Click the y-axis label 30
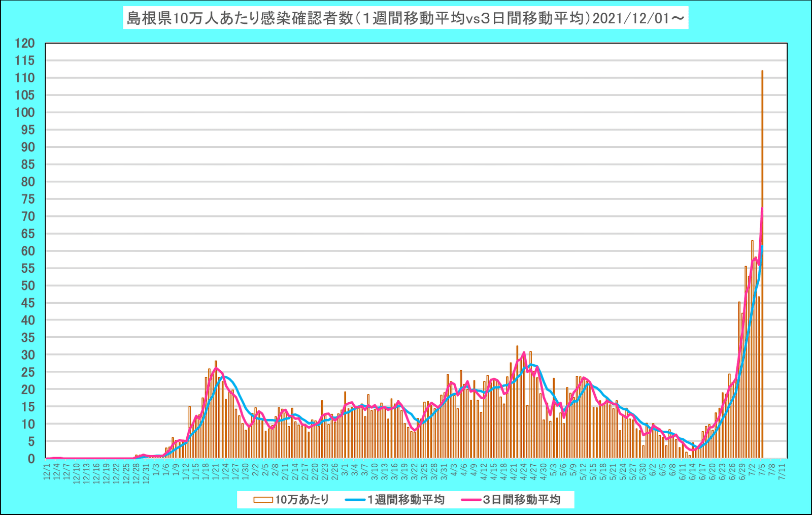Viewport: 812px width, 515px height. [x=28, y=355]
